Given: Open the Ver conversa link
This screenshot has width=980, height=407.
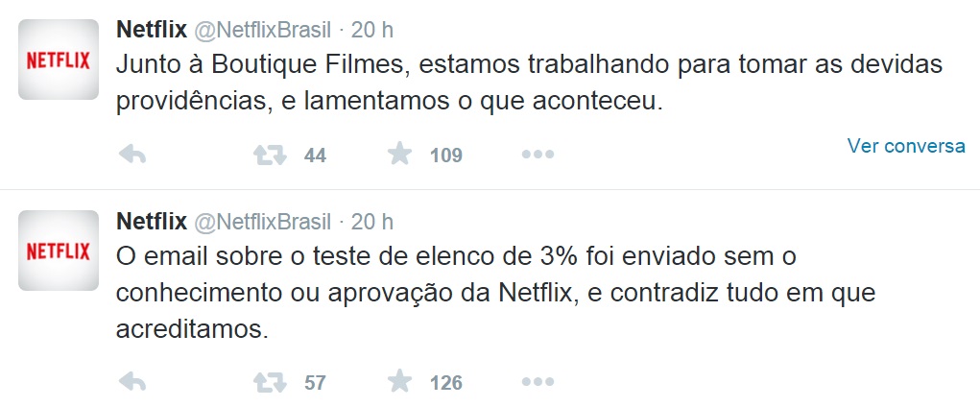Looking at the screenshot, I should [x=906, y=146].
